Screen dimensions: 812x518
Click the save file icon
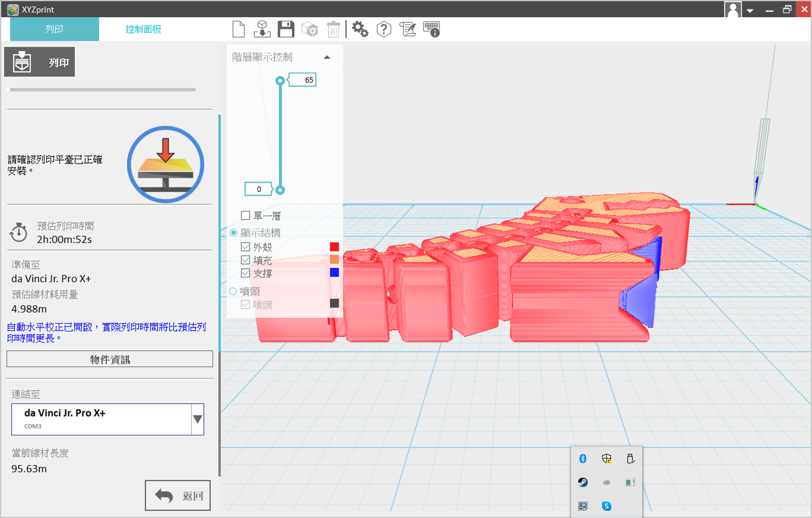tap(286, 29)
